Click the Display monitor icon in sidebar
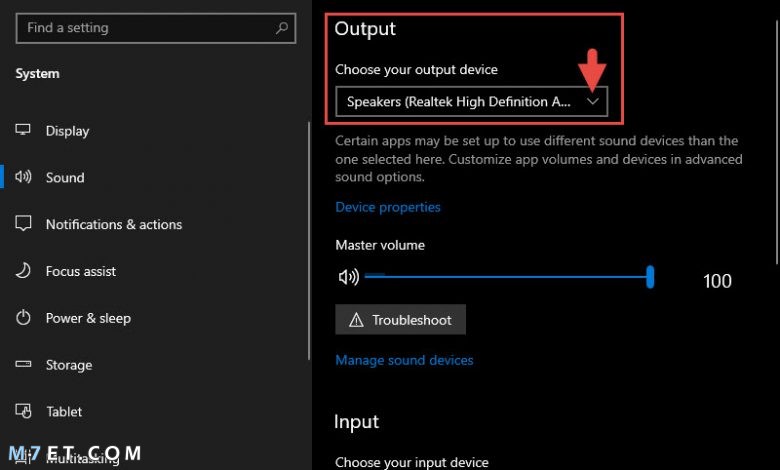Screen dimensions: 780x470 pyautogui.click(x=23, y=130)
